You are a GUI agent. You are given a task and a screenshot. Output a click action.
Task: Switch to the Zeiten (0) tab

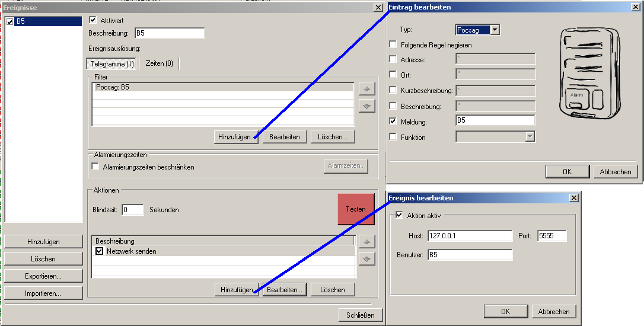(x=159, y=63)
